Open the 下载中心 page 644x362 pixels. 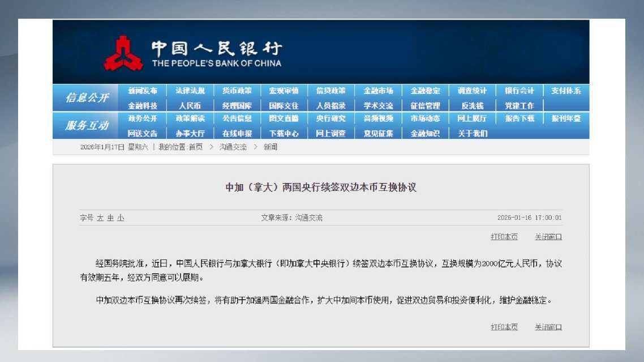284,134
